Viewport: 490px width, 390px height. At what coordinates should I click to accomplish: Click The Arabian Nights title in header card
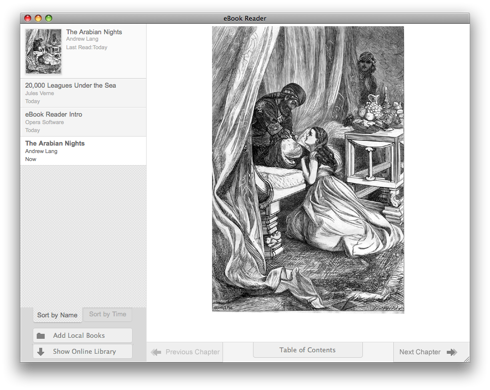(x=94, y=32)
